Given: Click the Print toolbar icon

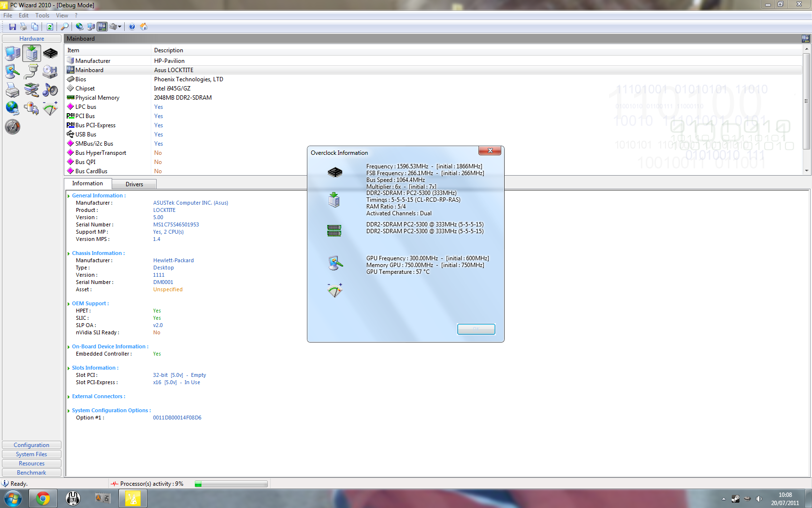Looking at the screenshot, I should tap(23, 27).
